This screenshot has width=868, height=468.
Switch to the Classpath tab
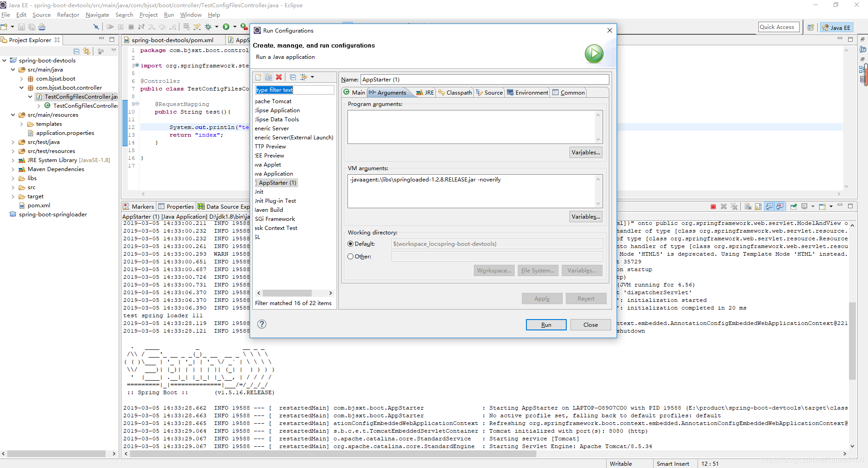coord(455,92)
